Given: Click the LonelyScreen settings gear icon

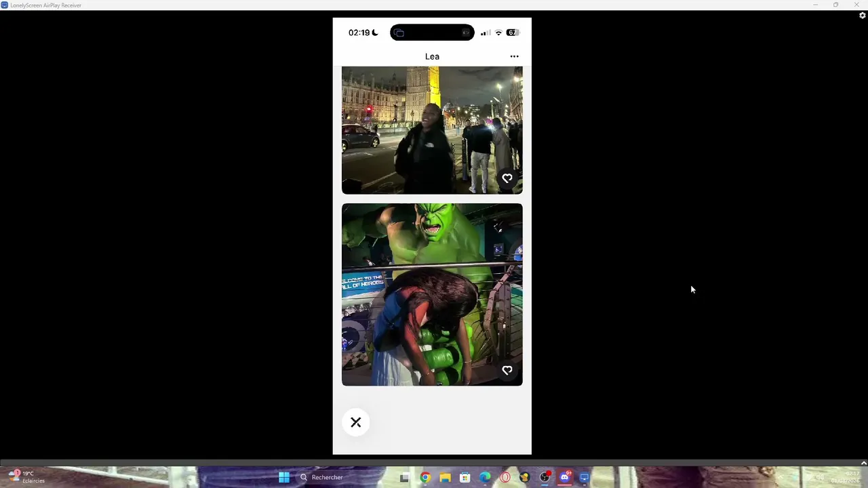Looking at the screenshot, I should click(863, 15).
